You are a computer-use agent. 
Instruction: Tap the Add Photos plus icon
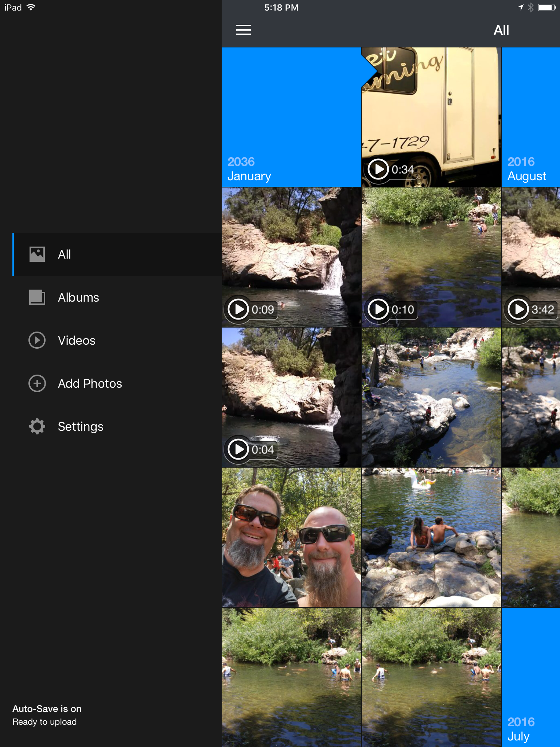37,383
